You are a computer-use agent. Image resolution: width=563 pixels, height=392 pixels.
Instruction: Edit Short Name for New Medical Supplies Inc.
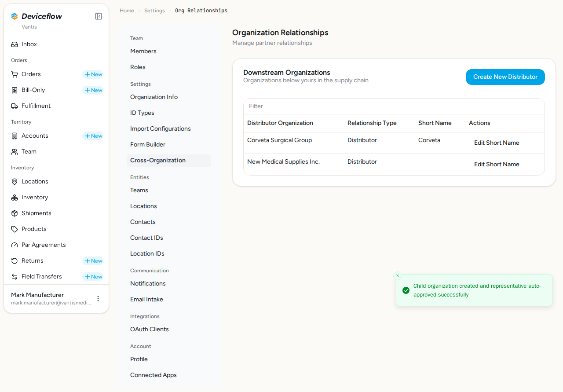tap(497, 165)
